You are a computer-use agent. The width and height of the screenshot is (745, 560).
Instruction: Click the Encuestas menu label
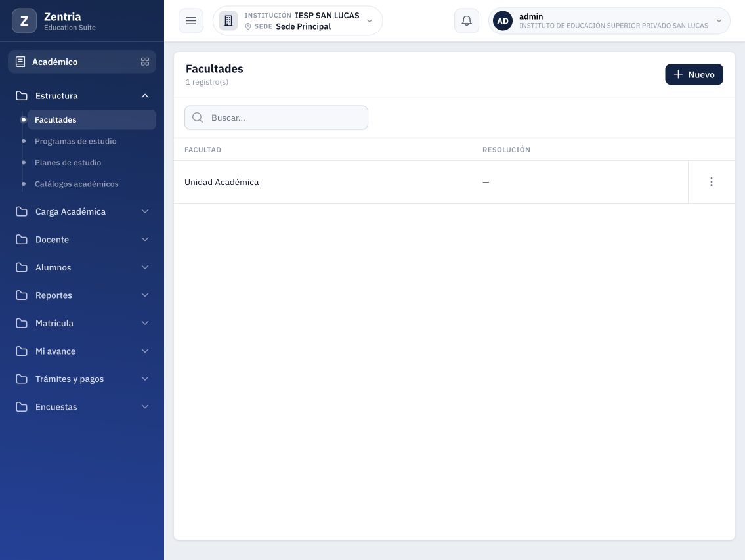pyautogui.click(x=56, y=407)
